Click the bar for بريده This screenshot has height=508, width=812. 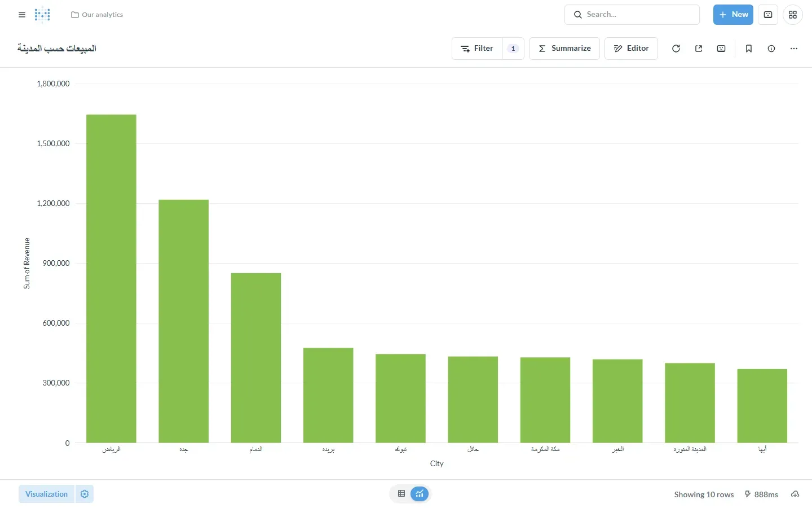pyautogui.click(x=328, y=395)
